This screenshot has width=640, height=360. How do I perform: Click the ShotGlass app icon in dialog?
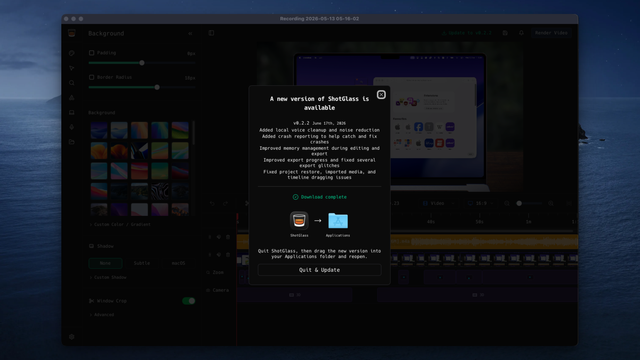(x=299, y=220)
